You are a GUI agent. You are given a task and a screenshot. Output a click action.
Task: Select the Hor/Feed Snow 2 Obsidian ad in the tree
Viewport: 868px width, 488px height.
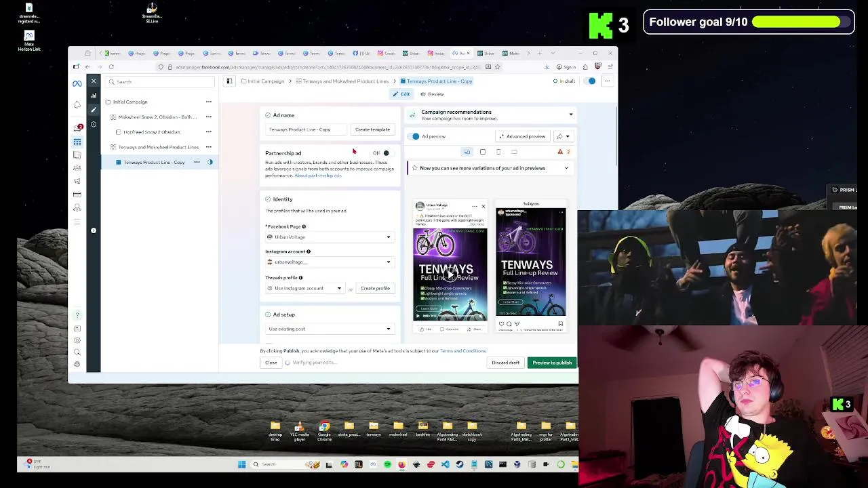[152, 132]
